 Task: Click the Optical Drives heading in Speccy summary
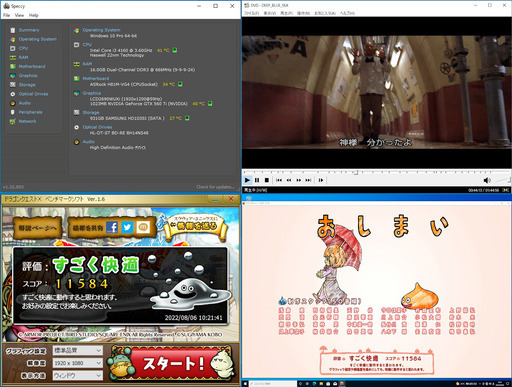tap(97, 127)
